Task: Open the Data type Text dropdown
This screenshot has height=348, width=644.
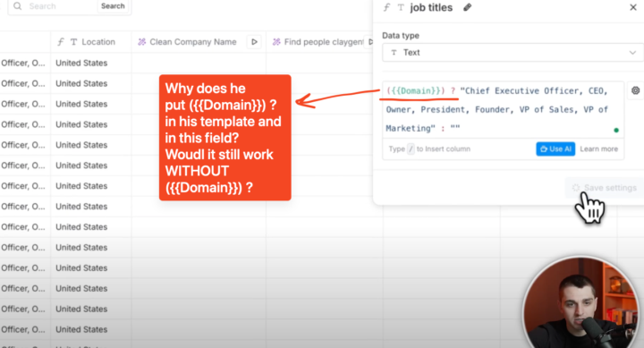Action: pyautogui.click(x=513, y=53)
